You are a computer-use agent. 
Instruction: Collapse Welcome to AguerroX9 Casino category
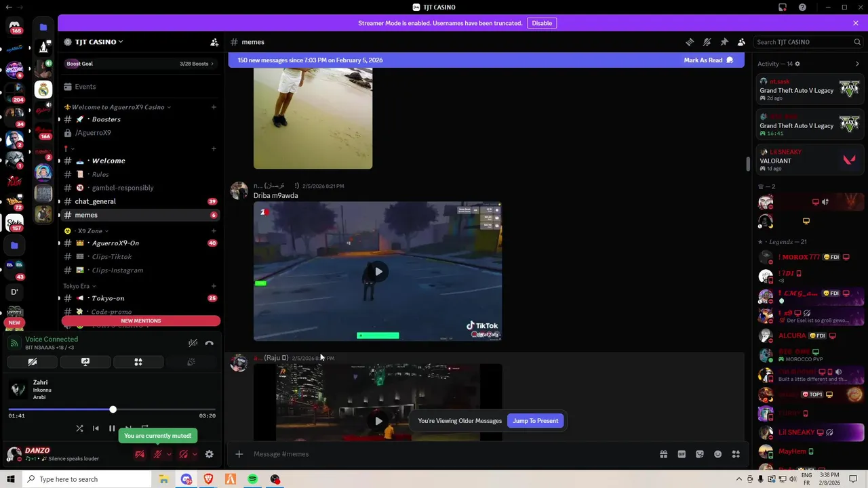tap(117, 107)
